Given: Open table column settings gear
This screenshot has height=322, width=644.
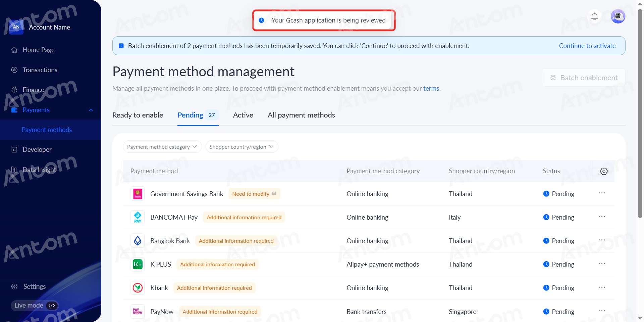Looking at the screenshot, I should click(604, 171).
